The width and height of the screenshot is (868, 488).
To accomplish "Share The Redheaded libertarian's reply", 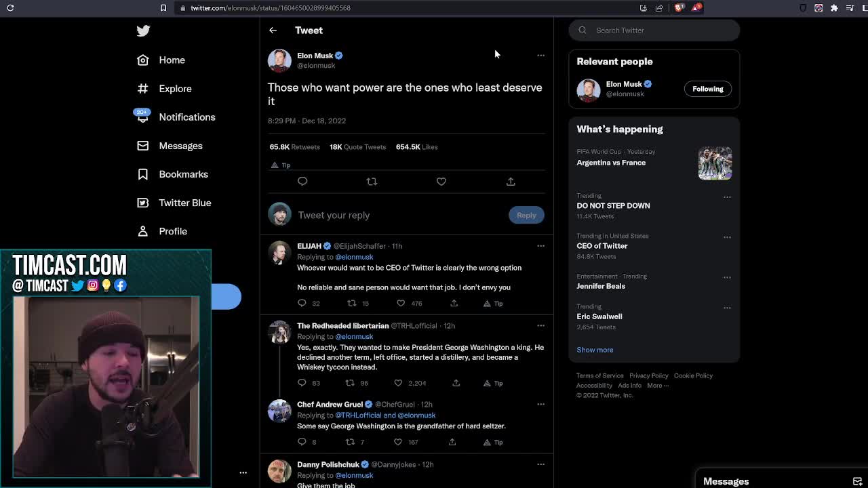I will tap(456, 383).
